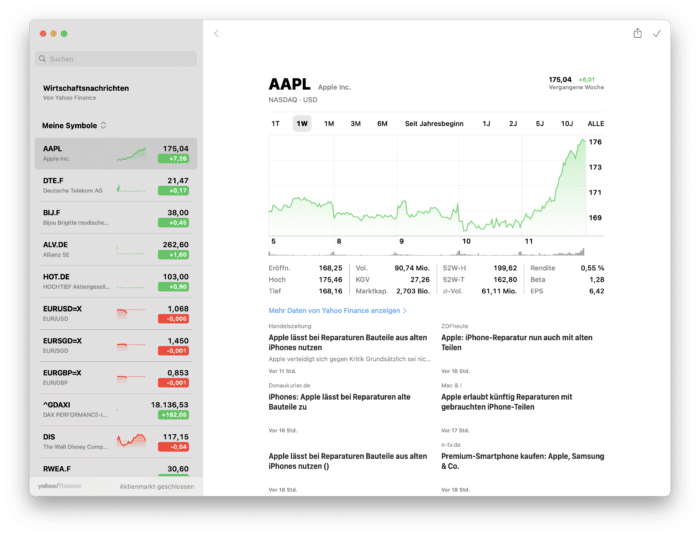
Task: Switch chart to Seit Jahresbeginn range
Action: [434, 124]
